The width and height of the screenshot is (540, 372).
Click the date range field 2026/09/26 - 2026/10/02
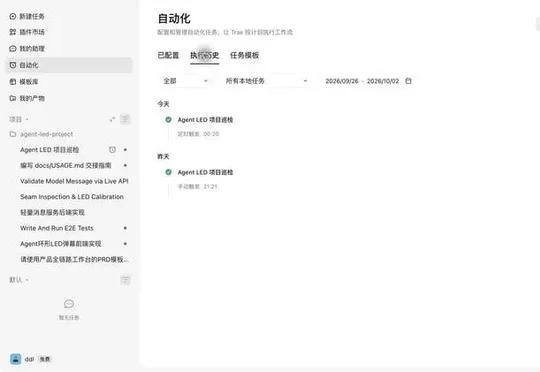pyautogui.click(x=368, y=81)
